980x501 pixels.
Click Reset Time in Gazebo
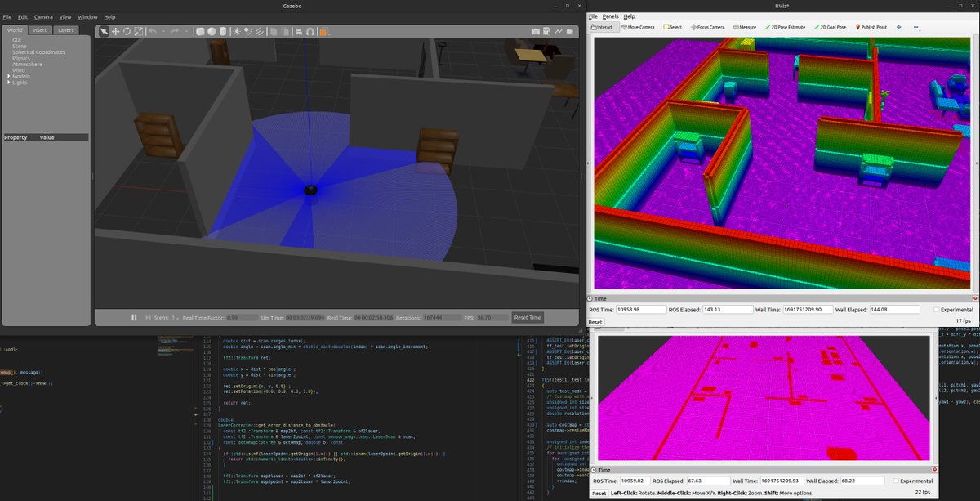(528, 317)
